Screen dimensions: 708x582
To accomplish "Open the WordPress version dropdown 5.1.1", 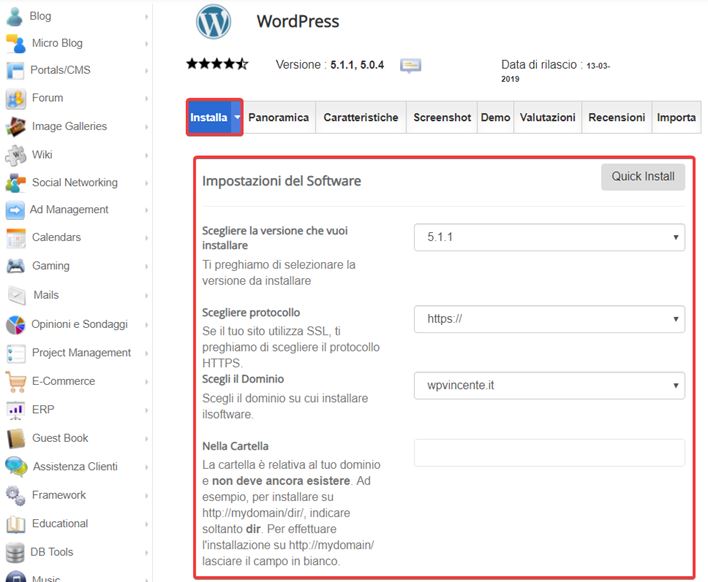I will coord(549,237).
